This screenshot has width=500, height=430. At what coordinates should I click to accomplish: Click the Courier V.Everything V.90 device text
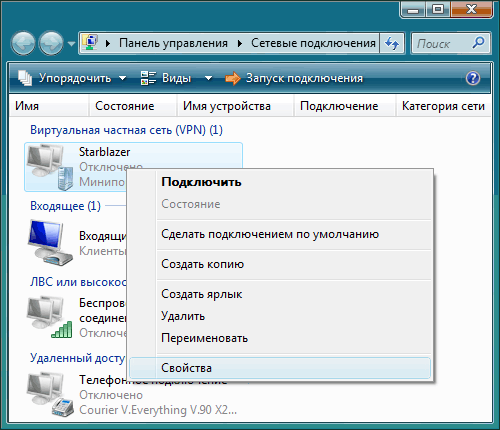pyautogui.click(x=158, y=410)
